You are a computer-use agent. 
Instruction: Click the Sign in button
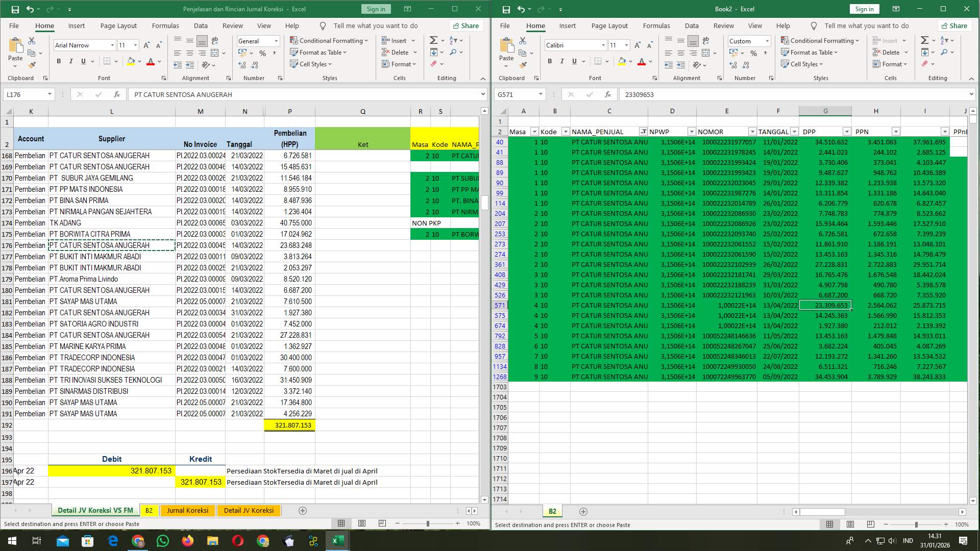pyautogui.click(x=376, y=9)
